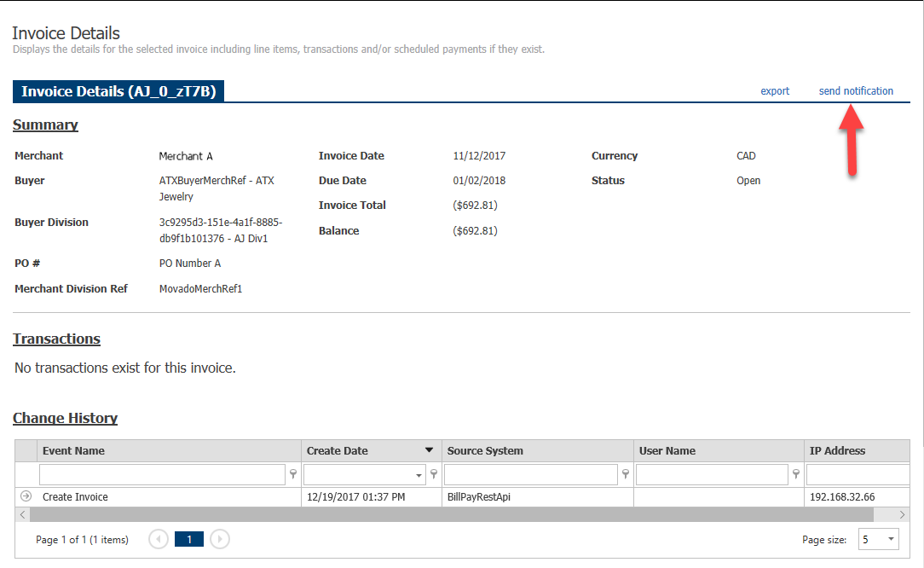Screen dimensions: 924x568
Task: Click the export link
Action: (x=775, y=91)
